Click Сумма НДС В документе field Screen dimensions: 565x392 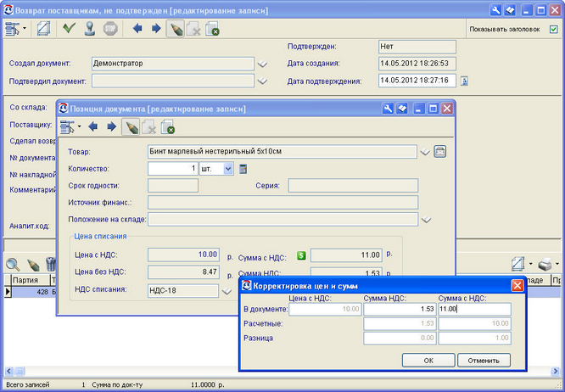(400, 309)
